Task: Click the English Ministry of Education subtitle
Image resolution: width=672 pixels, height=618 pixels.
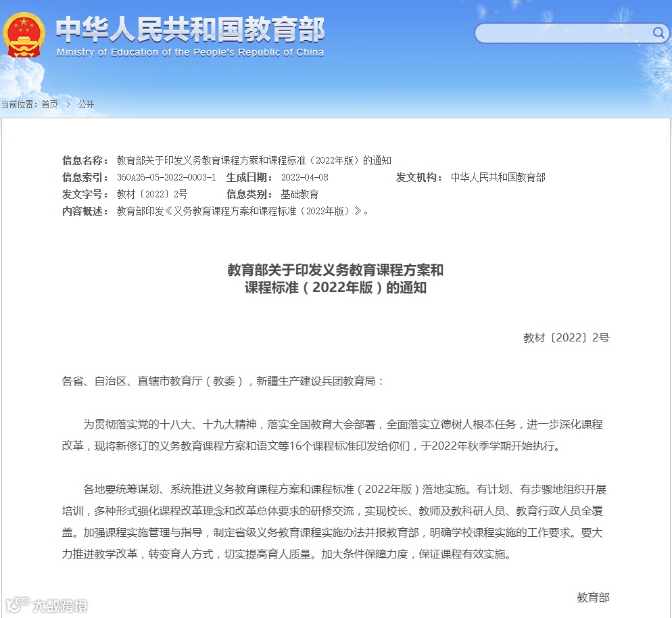Action: point(190,53)
